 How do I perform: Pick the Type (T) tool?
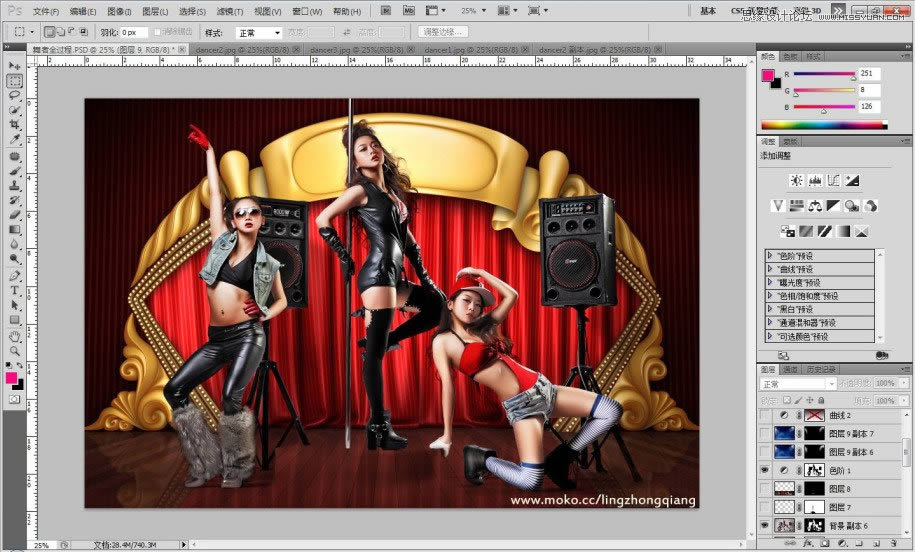pos(15,290)
